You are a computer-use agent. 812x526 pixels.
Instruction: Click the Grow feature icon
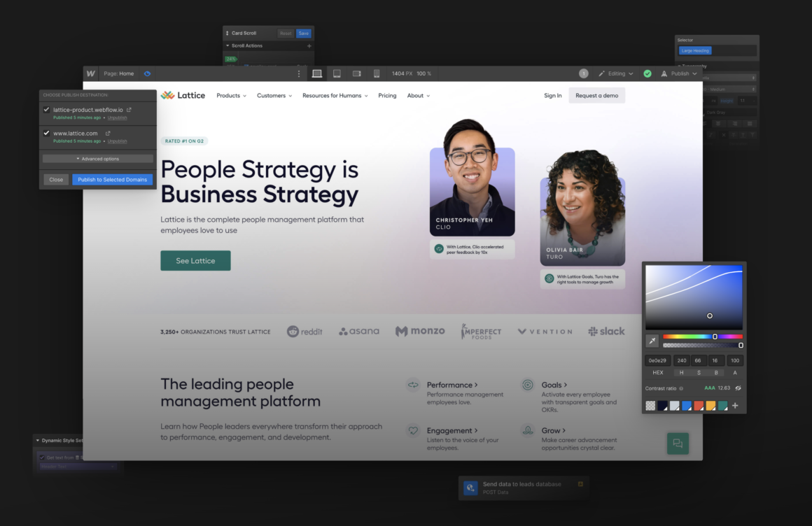point(527,430)
